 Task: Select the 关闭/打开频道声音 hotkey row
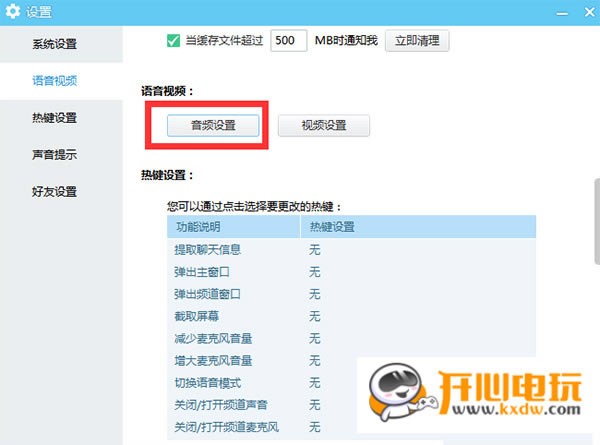pyautogui.click(x=351, y=405)
